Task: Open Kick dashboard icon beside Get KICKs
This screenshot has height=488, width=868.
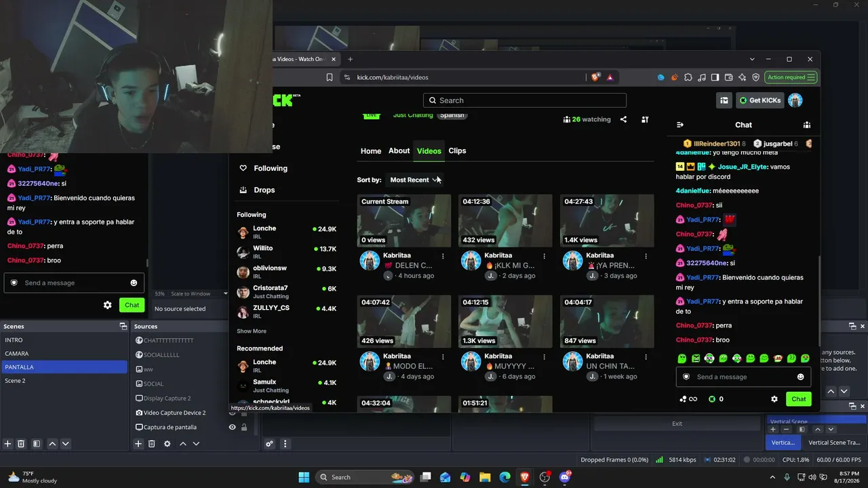Action: point(724,100)
